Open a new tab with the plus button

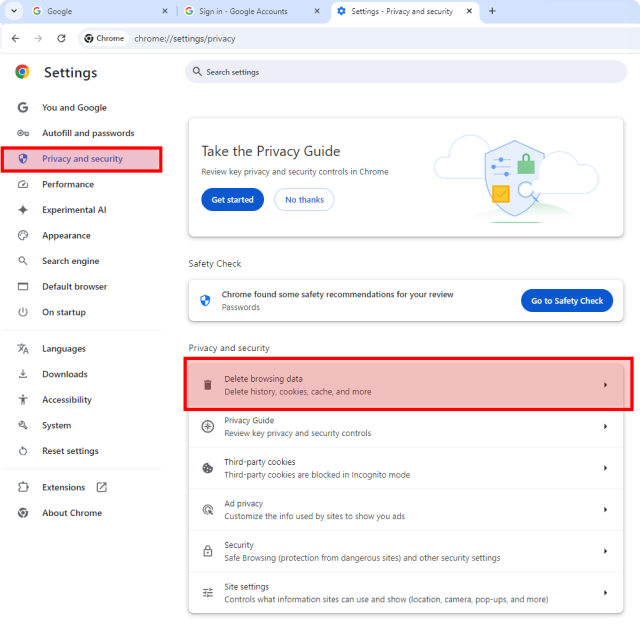coord(492,11)
